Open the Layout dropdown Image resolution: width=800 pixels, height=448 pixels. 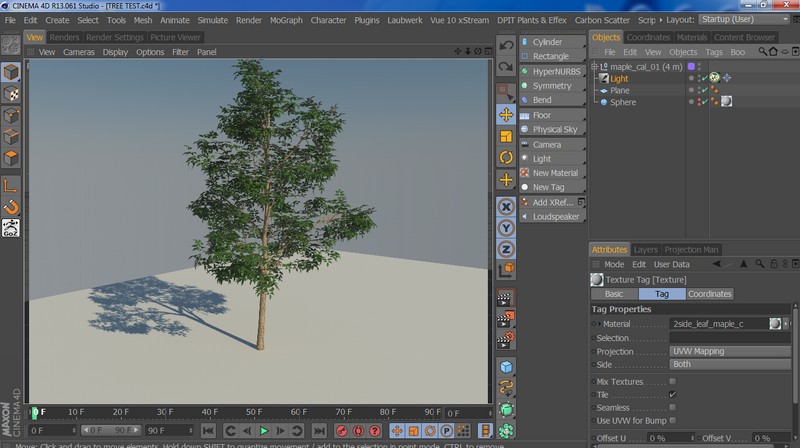(x=744, y=19)
